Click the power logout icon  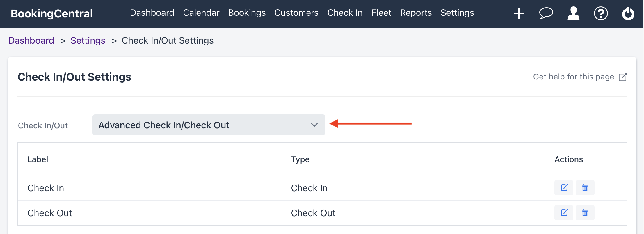click(x=628, y=13)
